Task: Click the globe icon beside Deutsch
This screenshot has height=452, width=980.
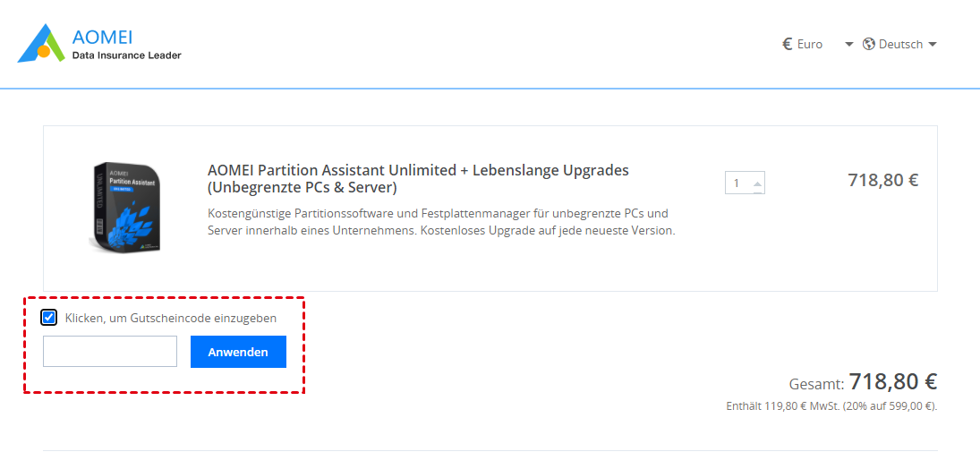Action: [868, 45]
